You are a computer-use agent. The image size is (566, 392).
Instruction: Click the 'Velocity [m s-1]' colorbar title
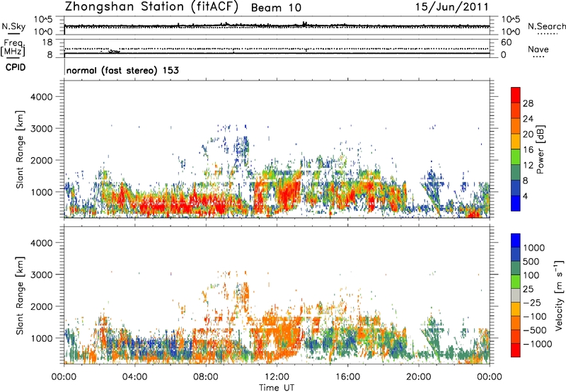click(x=559, y=295)
